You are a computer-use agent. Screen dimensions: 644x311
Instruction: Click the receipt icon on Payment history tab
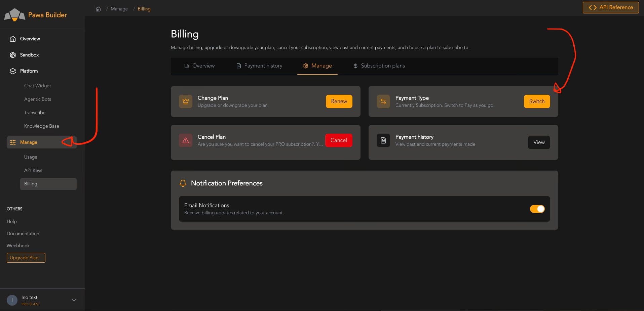(238, 66)
